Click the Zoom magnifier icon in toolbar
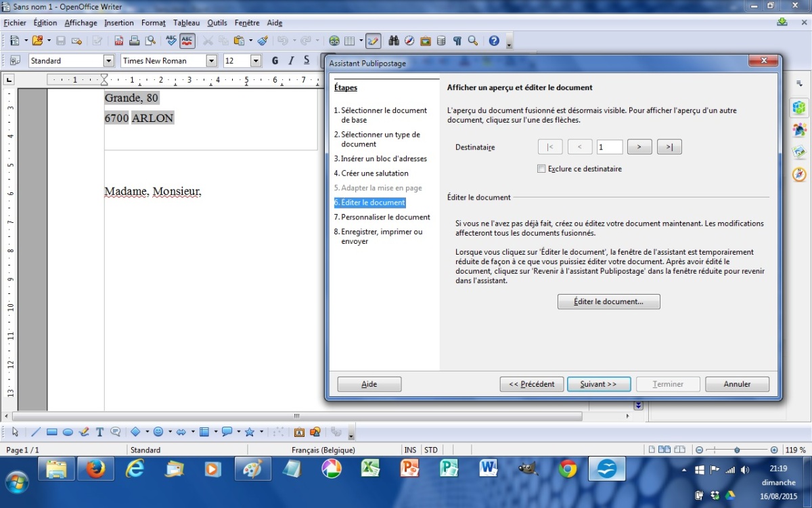Screen dimensions: 812x508 pos(473,41)
